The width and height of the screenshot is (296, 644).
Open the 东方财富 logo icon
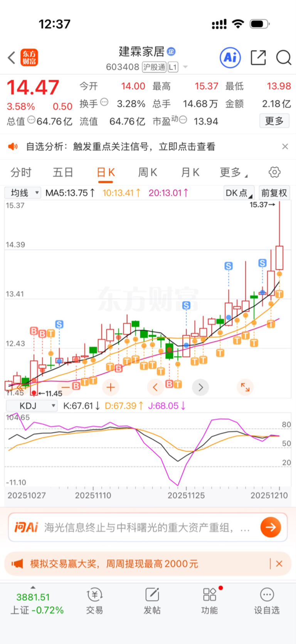29,58
